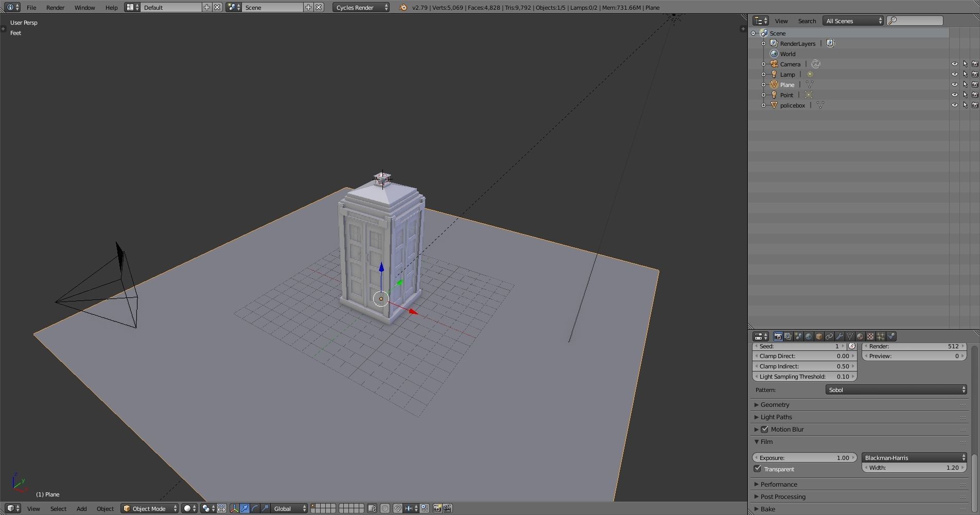Viewport: 980px width, 515px height.
Task: Open the Physics properties tab
Action: click(x=891, y=336)
